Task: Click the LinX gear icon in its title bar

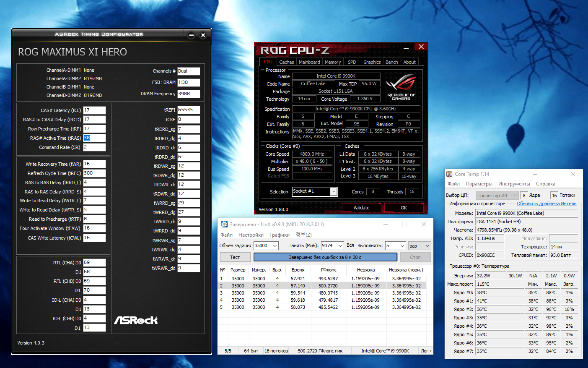Action: pyautogui.click(x=224, y=224)
